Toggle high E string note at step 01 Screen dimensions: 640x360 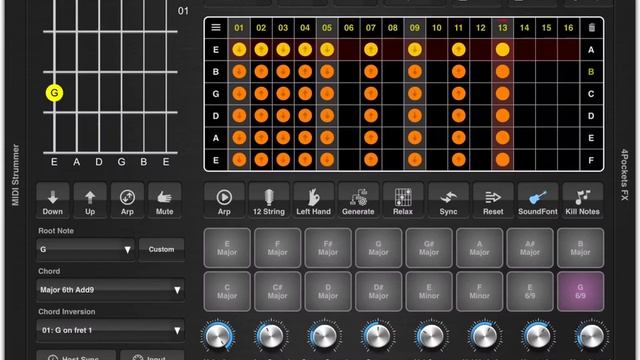click(x=239, y=50)
